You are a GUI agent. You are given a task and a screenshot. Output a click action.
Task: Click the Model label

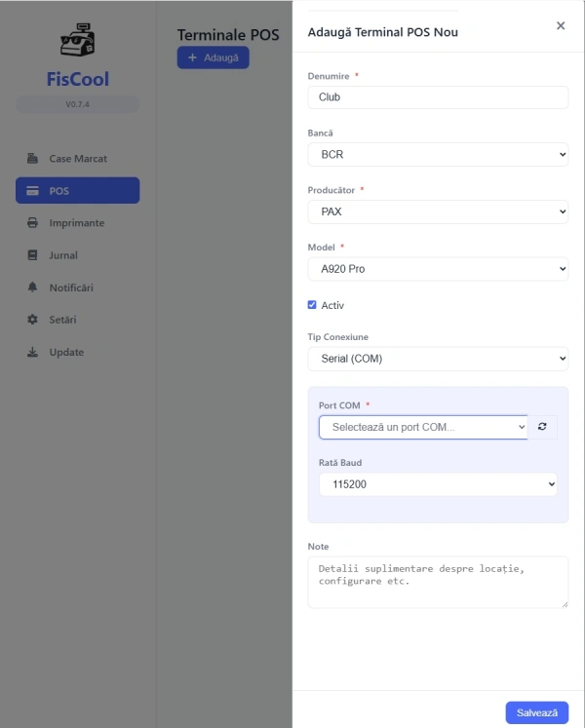pos(321,247)
